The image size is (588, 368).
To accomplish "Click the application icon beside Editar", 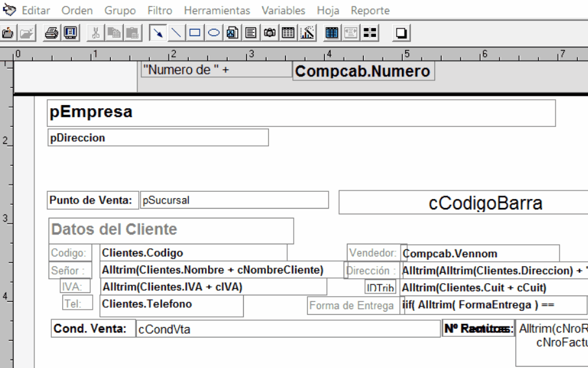I will 9,10.
